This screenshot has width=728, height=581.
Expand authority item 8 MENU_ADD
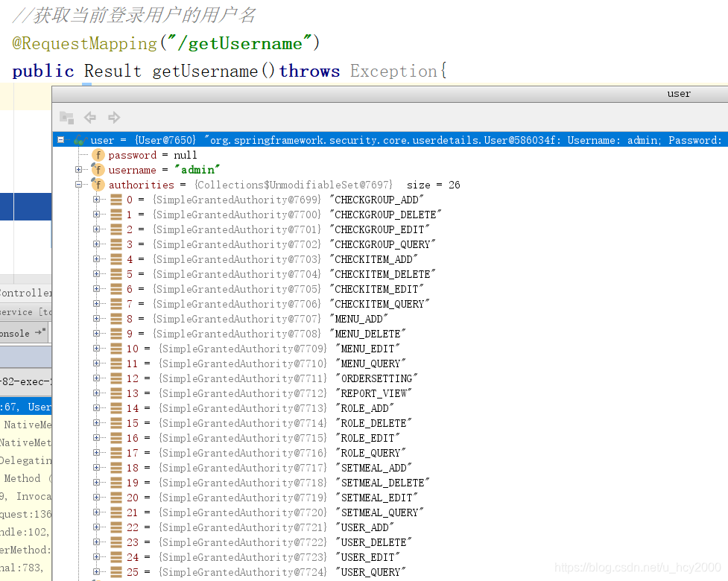(96, 318)
